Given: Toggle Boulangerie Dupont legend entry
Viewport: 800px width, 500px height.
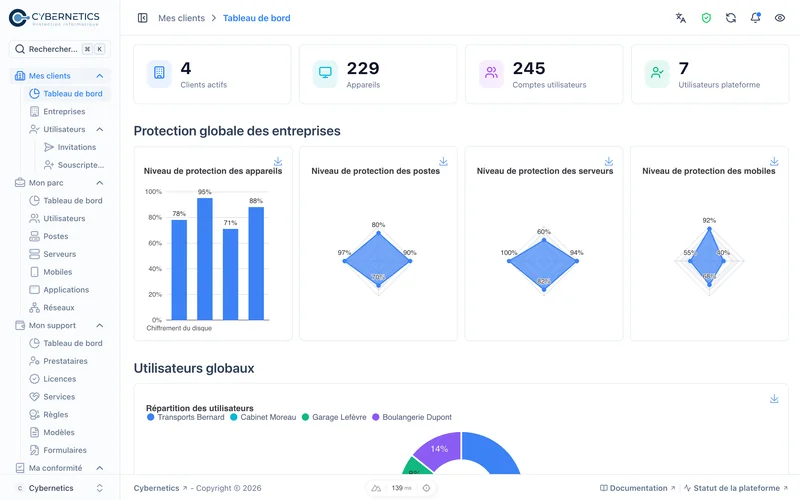Looking at the screenshot, I should (x=412, y=417).
